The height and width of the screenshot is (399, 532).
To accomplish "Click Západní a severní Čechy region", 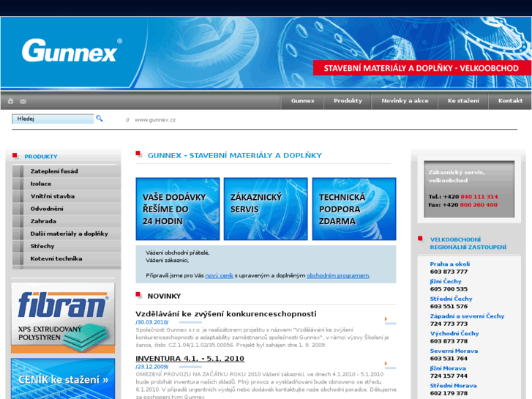I will 467,316.
